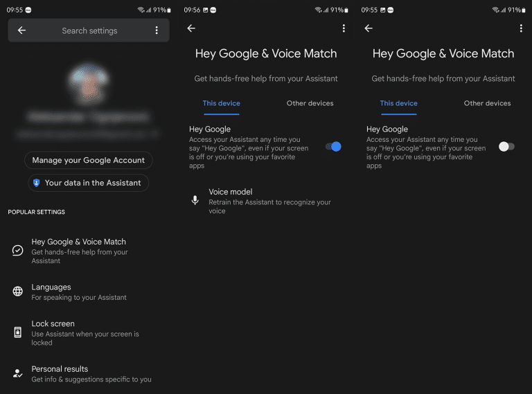Screen dimensions: 532x394
Task: Tap the Hey Google & Voice Match checkmark icon
Action: click(x=18, y=251)
